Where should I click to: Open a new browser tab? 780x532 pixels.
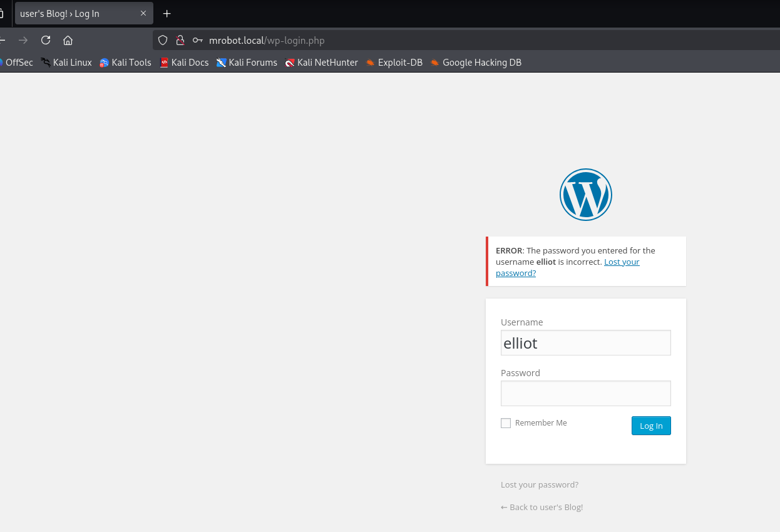(x=167, y=14)
